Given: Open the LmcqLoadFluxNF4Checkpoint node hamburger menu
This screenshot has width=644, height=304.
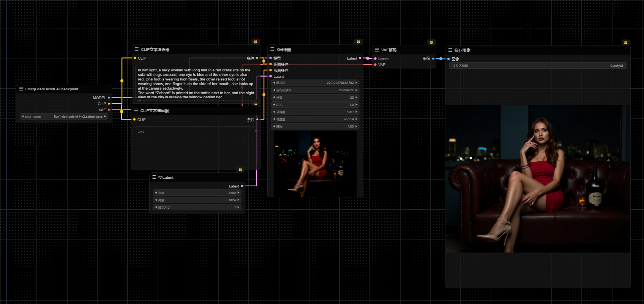Looking at the screenshot, I should 21,89.
